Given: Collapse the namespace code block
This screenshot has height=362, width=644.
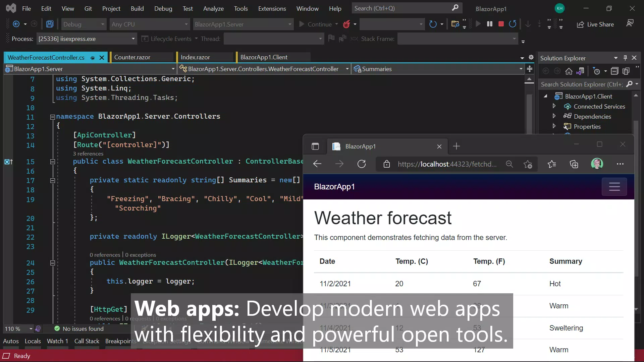Looking at the screenshot, I should tap(53, 117).
